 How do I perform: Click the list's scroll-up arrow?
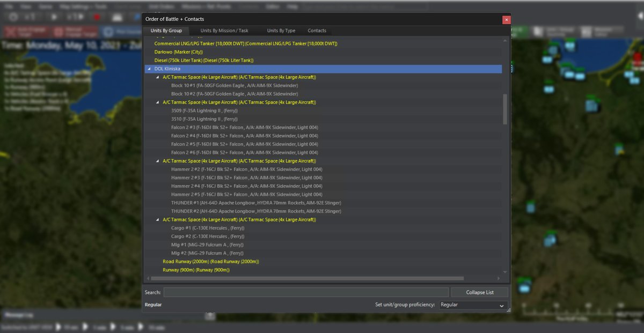[x=505, y=40]
